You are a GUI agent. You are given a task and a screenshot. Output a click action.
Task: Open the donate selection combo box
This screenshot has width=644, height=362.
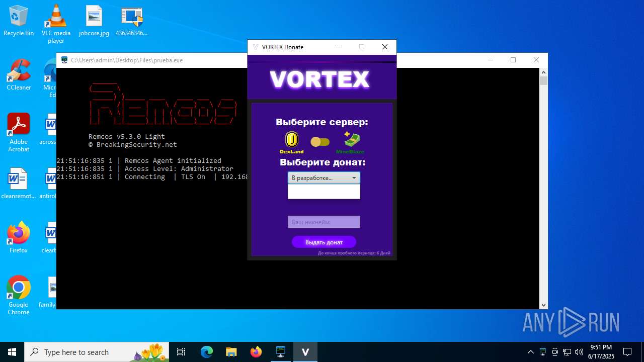point(324,177)
